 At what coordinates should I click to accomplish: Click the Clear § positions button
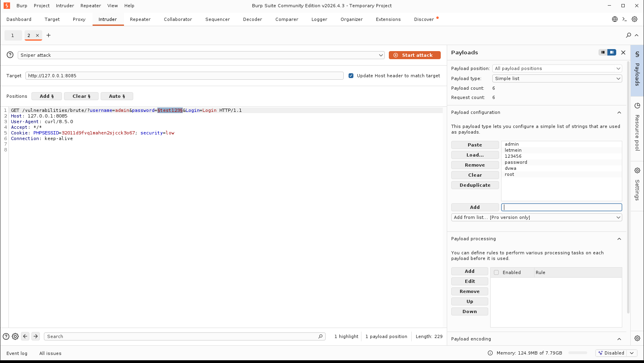[81, 96]
